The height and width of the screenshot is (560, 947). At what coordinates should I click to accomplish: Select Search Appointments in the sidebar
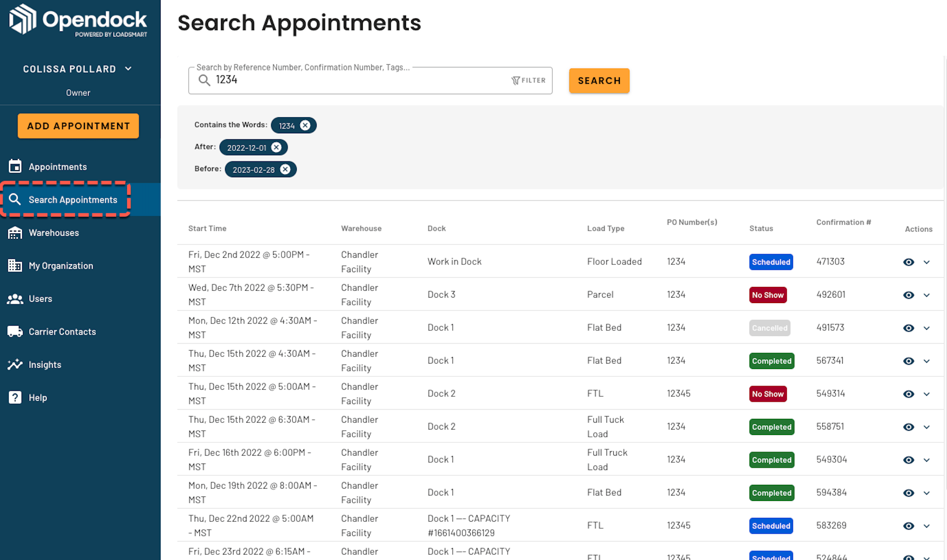pos(72,199)
